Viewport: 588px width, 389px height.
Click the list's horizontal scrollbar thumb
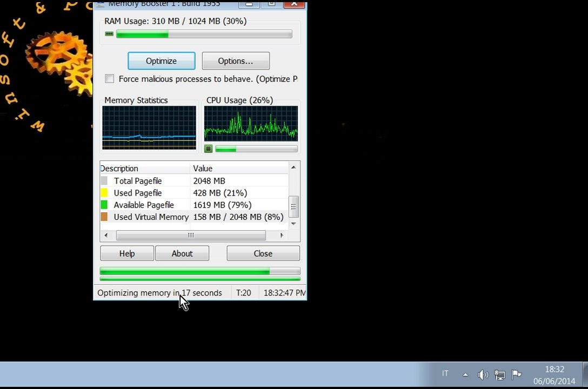[191, 236]
